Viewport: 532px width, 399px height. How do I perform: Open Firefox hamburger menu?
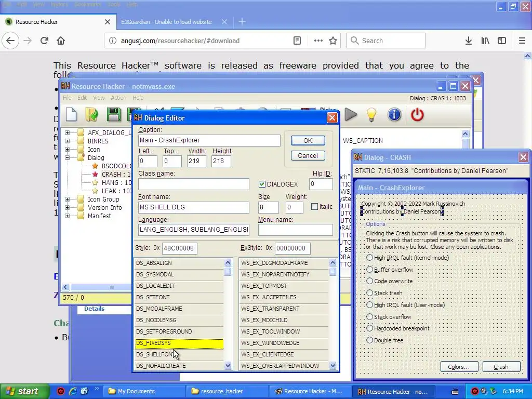click(522, 41)
